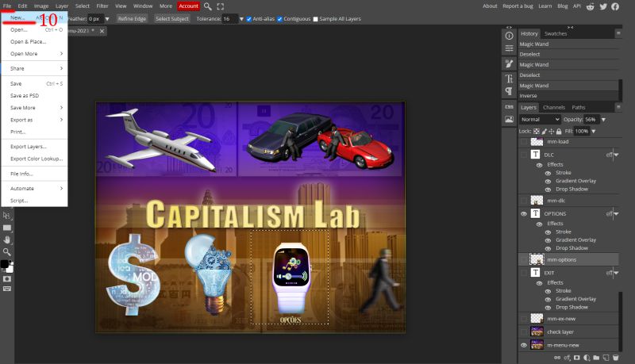Open the Paragraph panel icon

[x=509, y=91]
